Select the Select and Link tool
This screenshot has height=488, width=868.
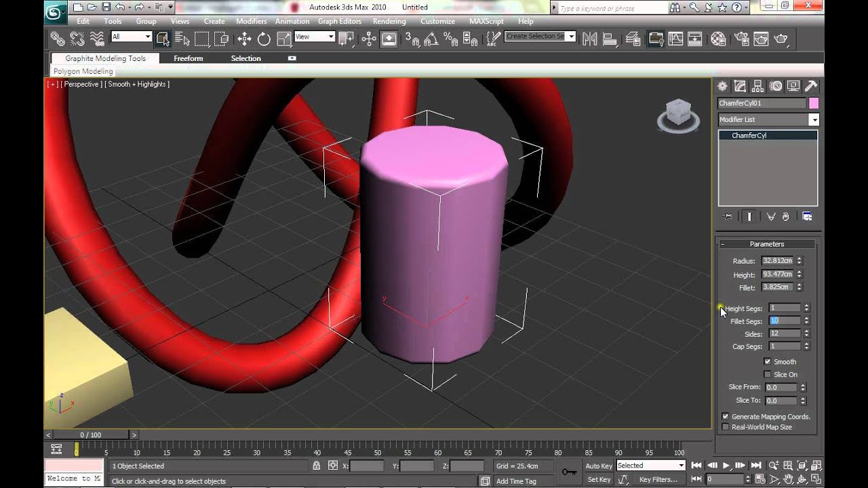click(58, 39)
